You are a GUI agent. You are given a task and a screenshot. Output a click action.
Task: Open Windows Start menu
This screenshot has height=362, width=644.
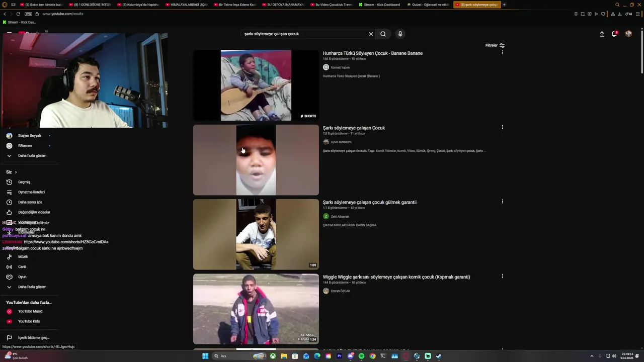tap(205, 356)
